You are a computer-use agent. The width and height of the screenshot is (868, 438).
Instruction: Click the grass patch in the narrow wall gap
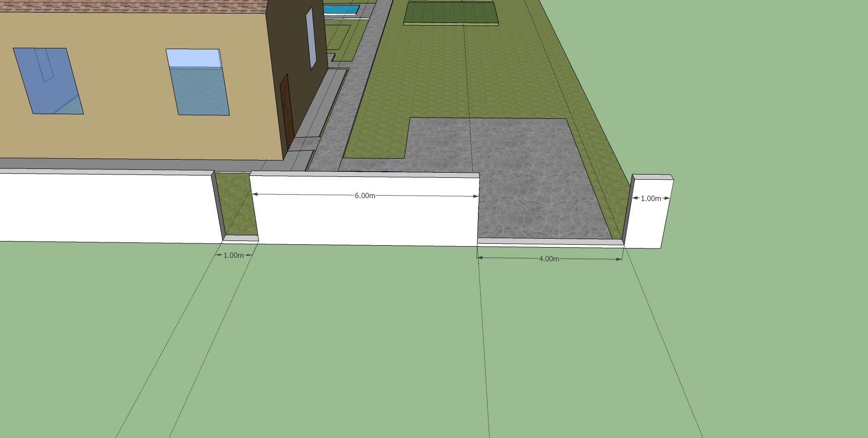pos(236,204)
